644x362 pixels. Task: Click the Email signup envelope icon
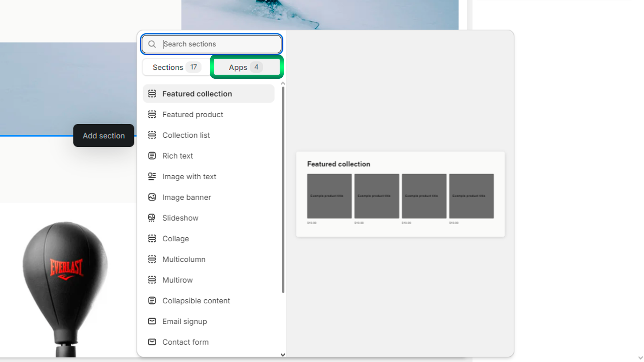[152, 321]
